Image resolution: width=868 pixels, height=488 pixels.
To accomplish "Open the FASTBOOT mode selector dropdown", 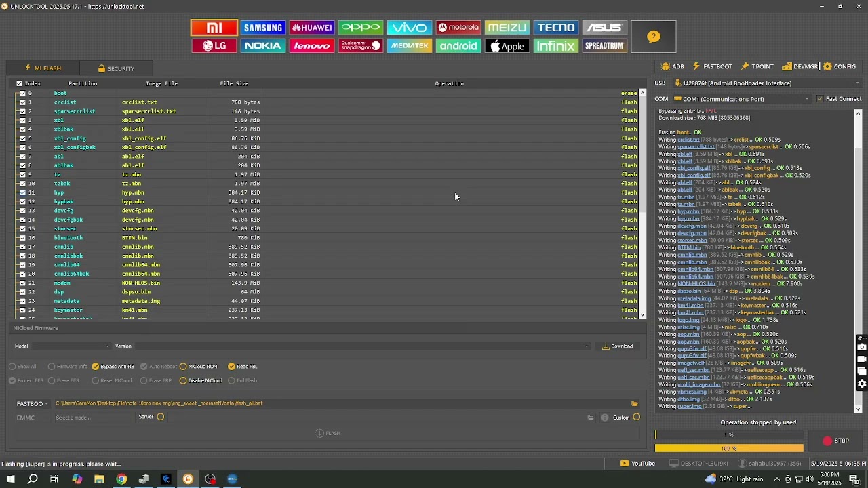I will (32, 404).
